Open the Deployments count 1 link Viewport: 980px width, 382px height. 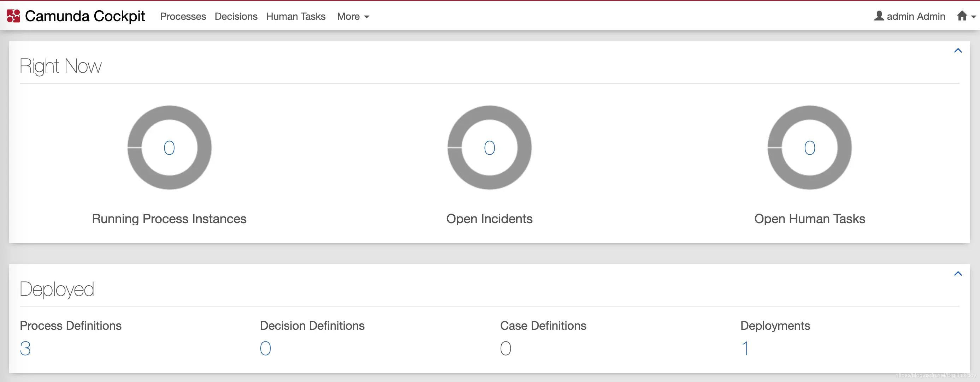[x=745, y=348]
